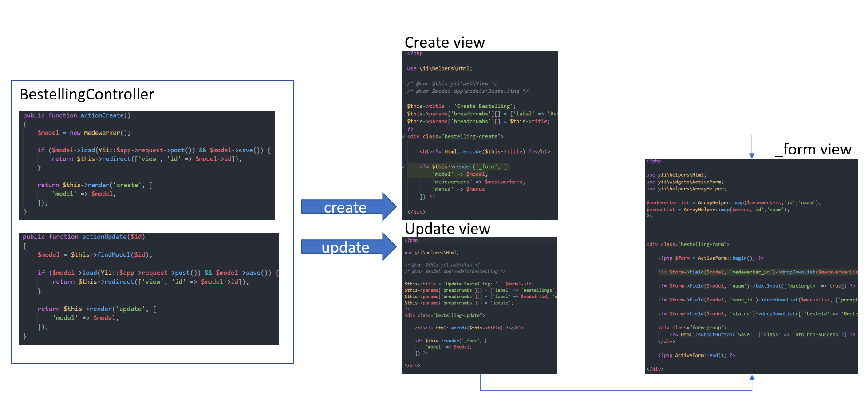Screen dimensions: 868x408
Task: Click arrowhead pointing up below _form view
Action: coord(752,378)
